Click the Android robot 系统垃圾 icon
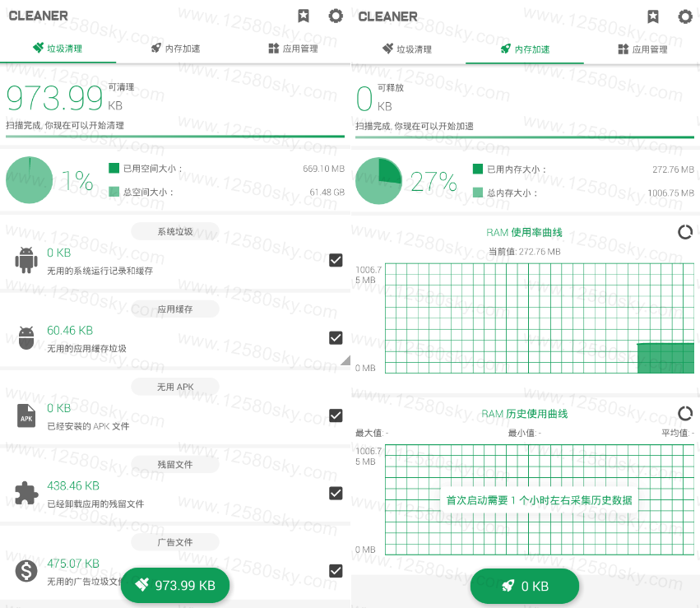 (26, 260)
